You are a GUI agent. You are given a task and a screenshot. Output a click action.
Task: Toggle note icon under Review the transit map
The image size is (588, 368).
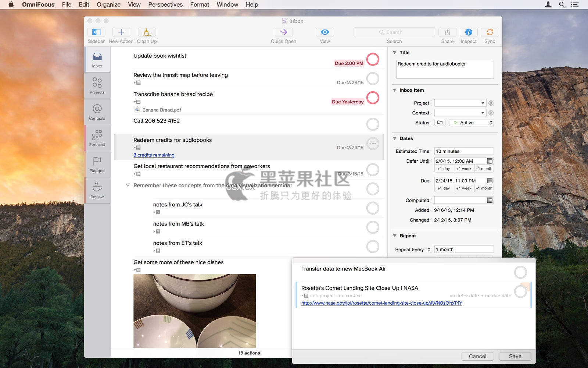tap(137, 82)
